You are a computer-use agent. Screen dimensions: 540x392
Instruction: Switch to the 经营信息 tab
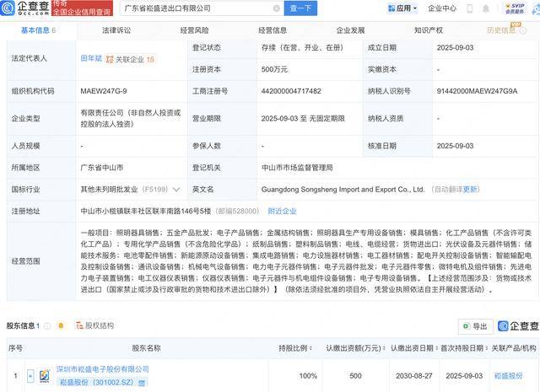(273, 30)
